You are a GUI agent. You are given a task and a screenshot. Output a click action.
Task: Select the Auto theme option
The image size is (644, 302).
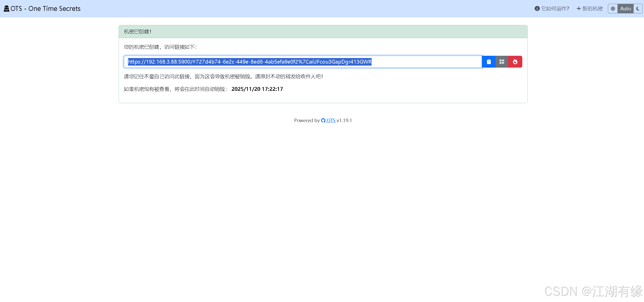625,9
